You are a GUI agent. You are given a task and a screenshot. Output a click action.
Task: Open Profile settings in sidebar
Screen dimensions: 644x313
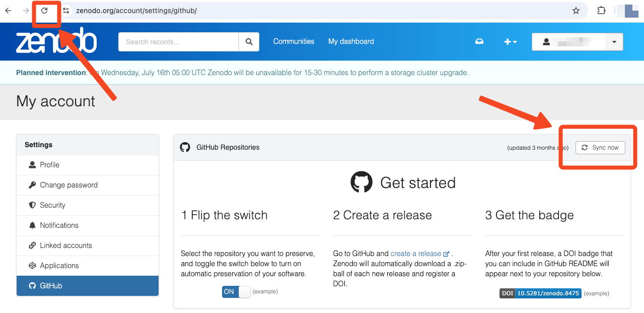49,165
